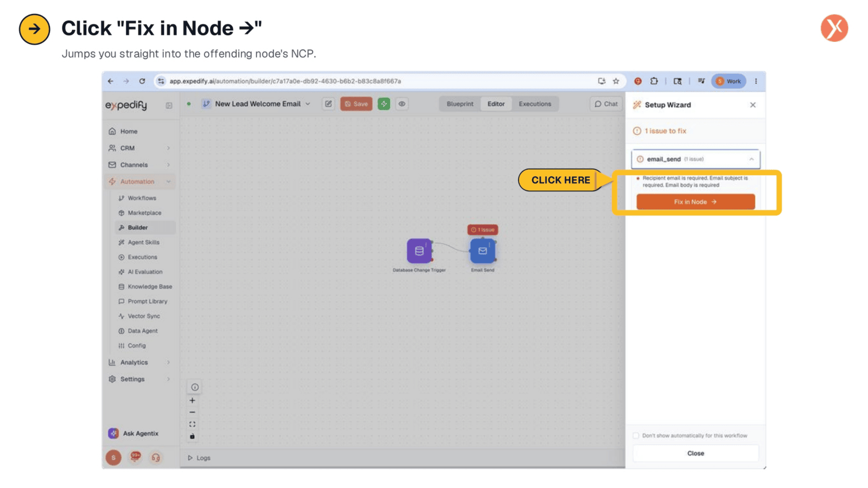Reload the page with browser refresh icon
The height and width of the screenshot is (488, 868).
[x=142, y=81]
